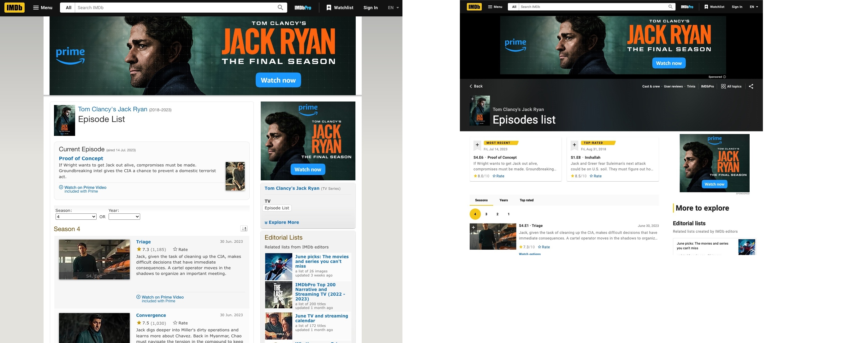
Task: Click the IMDb logo in right page
Action: (474, 7)
